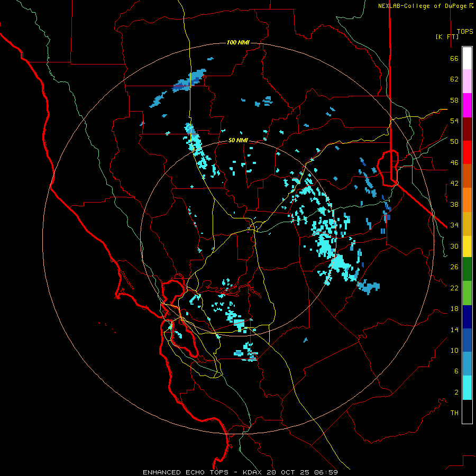The height and width of the screenshot is (476, 476).
Task: Click the 26 value on the legend
Action: 454,267
